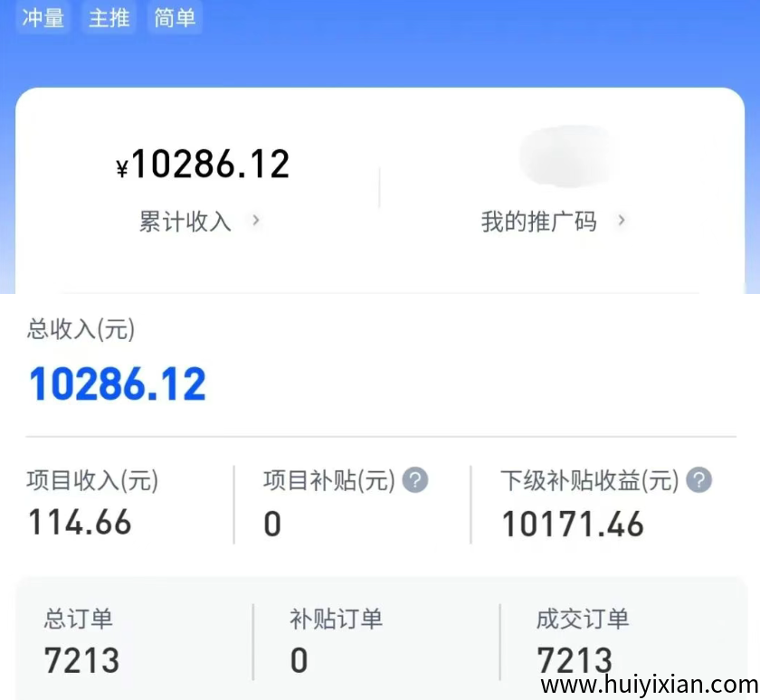
Task: Expand the chevron beside 我的推广码
Action: click(622, 221)
